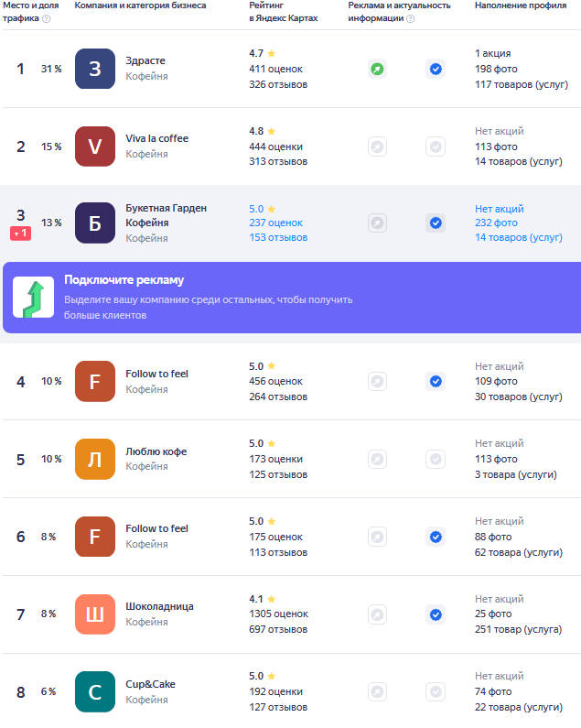Image resolution: width=581 pixels, height=728 pixels.
Task: Click the teal Cup&Cake logo
Action: (95, 691)
